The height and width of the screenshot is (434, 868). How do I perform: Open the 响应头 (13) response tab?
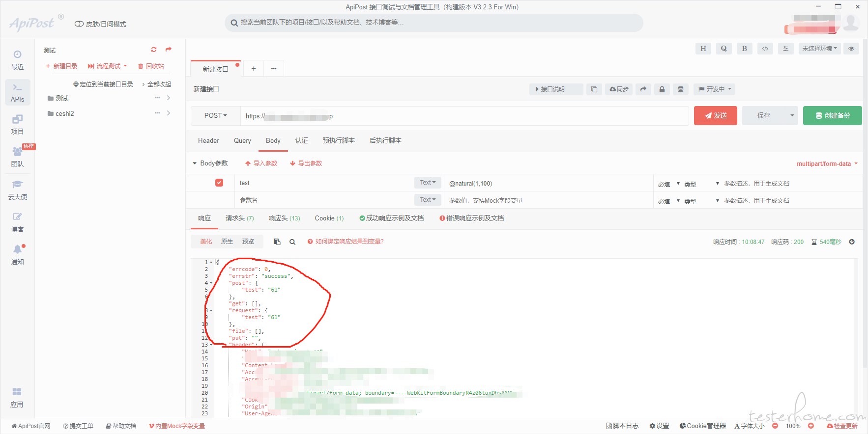(284, 218)
